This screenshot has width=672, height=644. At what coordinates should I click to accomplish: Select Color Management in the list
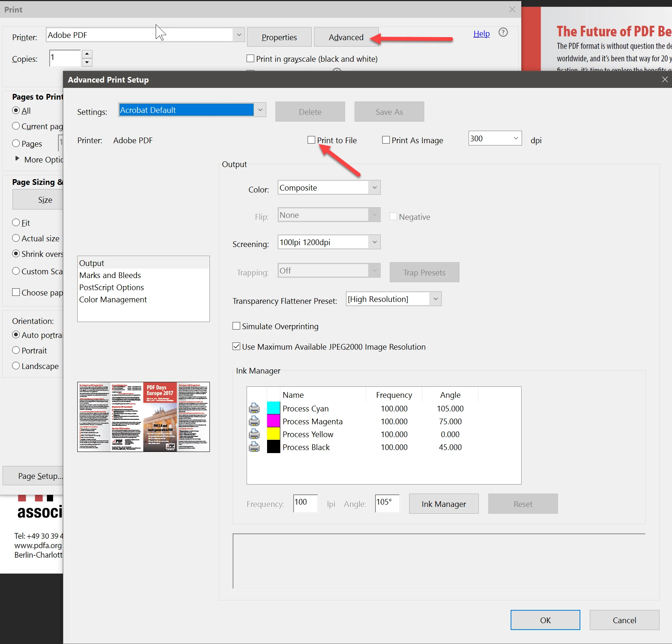144,299
